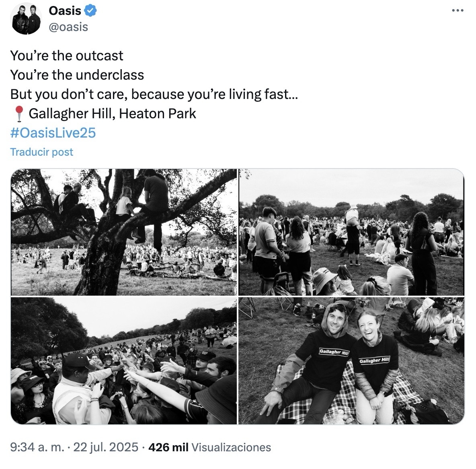Open photo of smiling couple on blanket
Viewport: 476px width, 469px height.
point(351,361)
